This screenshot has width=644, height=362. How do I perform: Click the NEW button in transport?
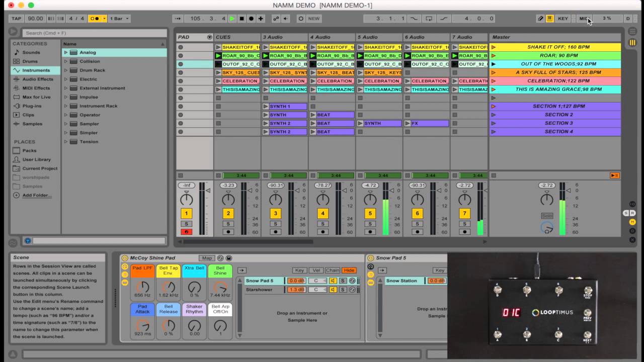(314, 19)
